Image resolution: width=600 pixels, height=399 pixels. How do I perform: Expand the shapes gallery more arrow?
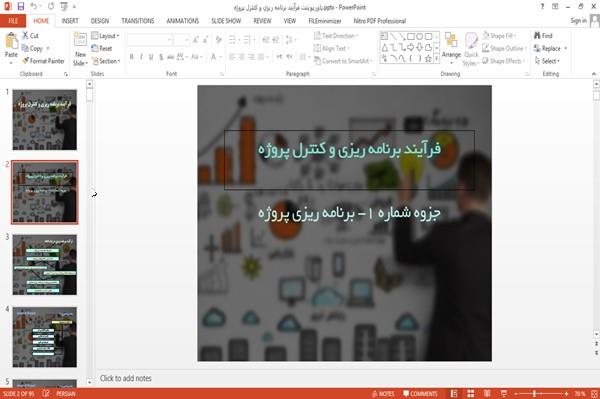[x=437, y=59]
